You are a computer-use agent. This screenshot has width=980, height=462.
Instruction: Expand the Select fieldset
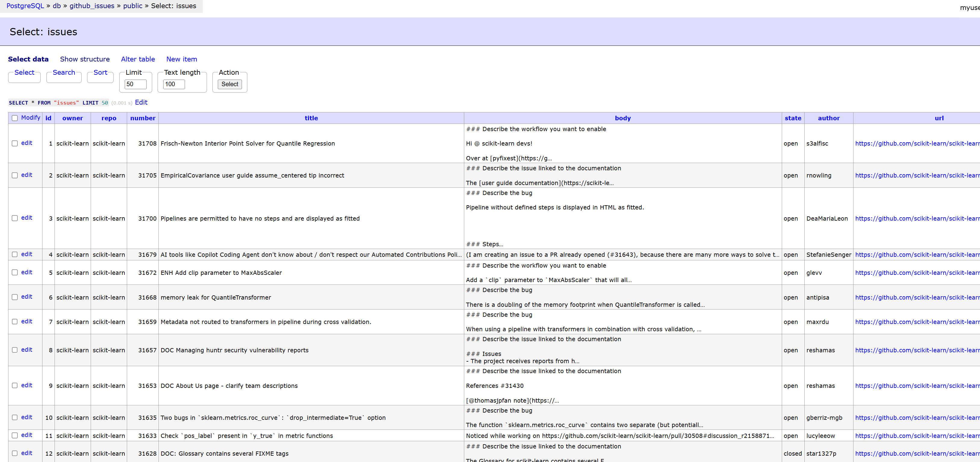tap(24, 72)
